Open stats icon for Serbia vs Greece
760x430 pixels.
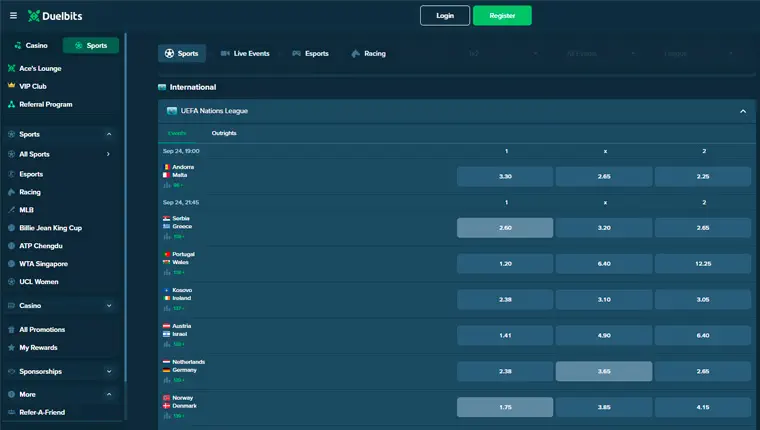click(167, 236)
